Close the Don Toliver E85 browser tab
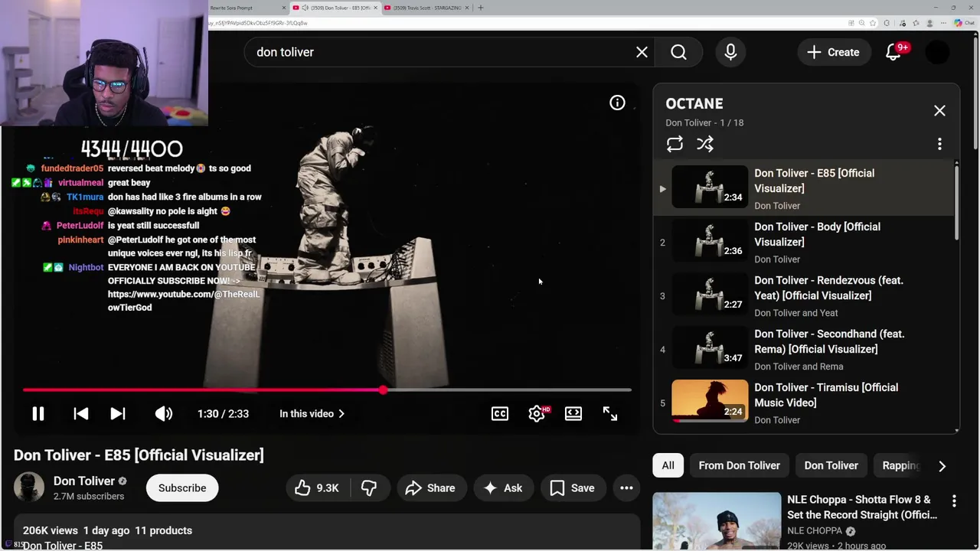 coord(375,8)
